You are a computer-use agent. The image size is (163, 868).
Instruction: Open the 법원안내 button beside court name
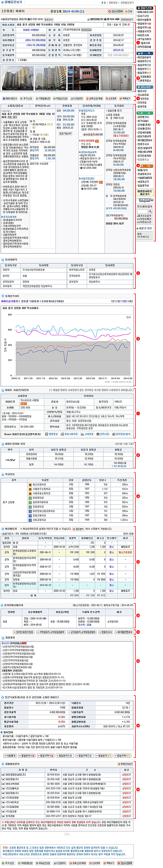click(49, 19)
